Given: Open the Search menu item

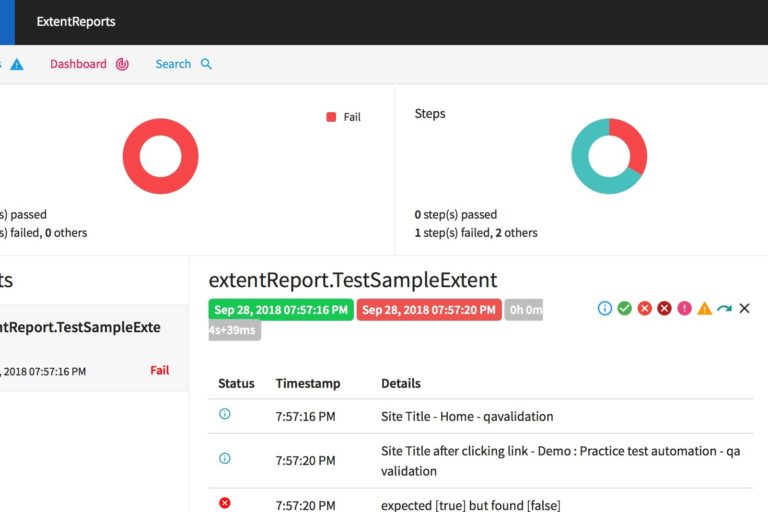Looking at the screenshot, I should point(173,64).
